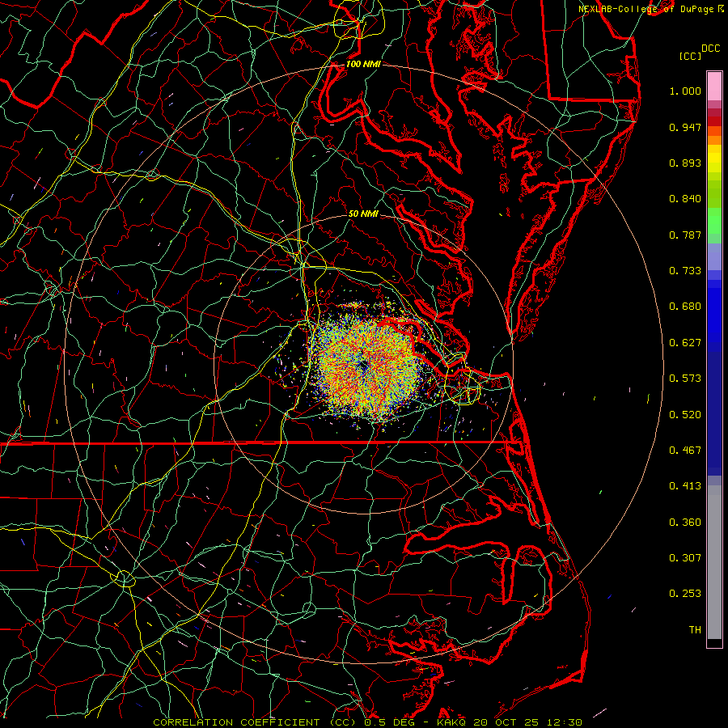Screen dimensions: 728x728
Task: Click the 0.893 scale value
Action: (685, 163)
